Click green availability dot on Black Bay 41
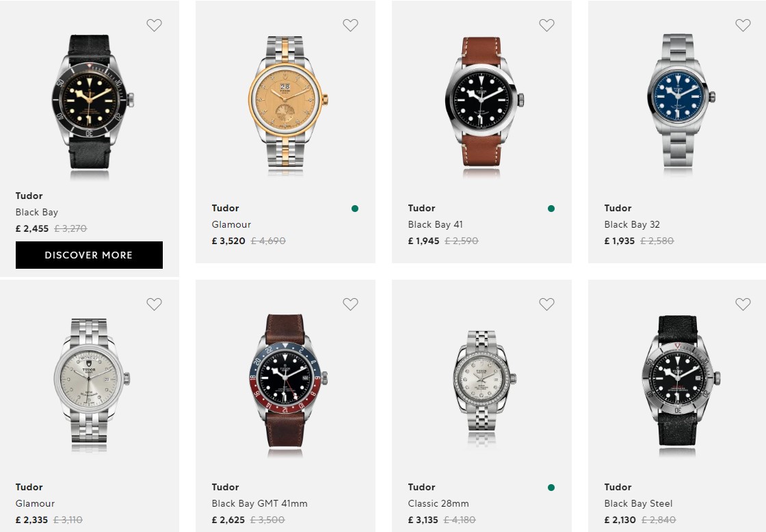Screen dimensions: 766x532 551,209
